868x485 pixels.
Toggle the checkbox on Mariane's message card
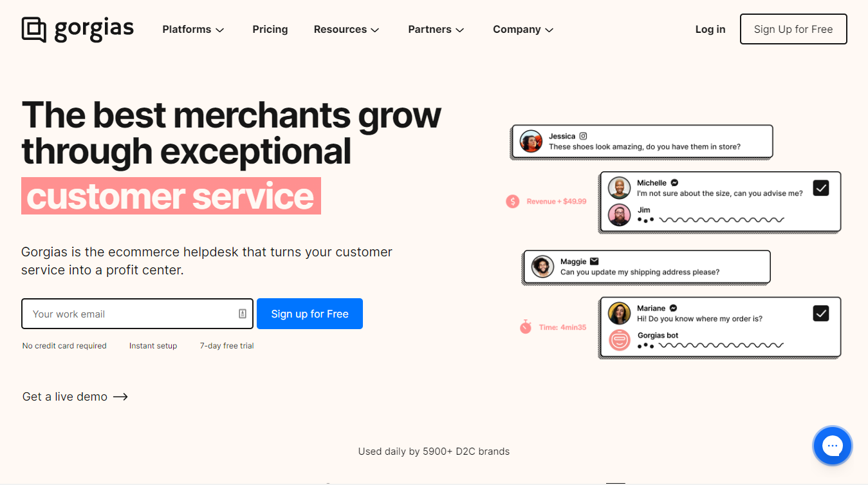[x=821, y=313]
